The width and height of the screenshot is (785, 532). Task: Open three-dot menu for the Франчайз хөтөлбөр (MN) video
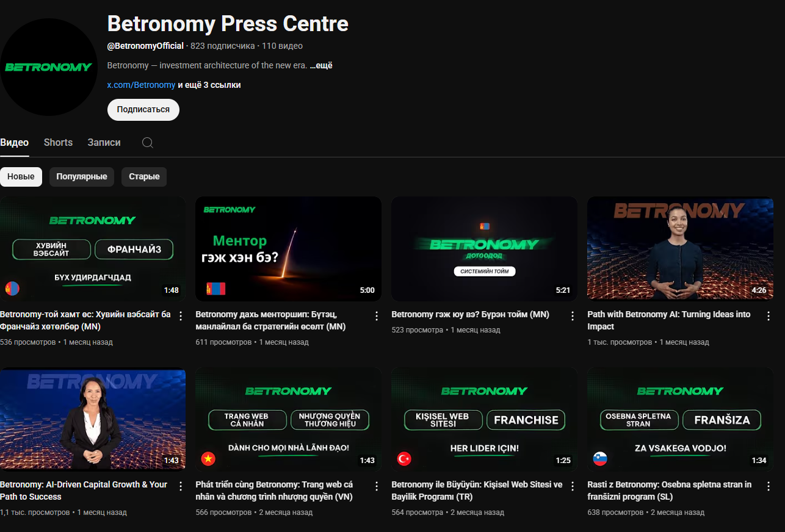pos(180,315)
